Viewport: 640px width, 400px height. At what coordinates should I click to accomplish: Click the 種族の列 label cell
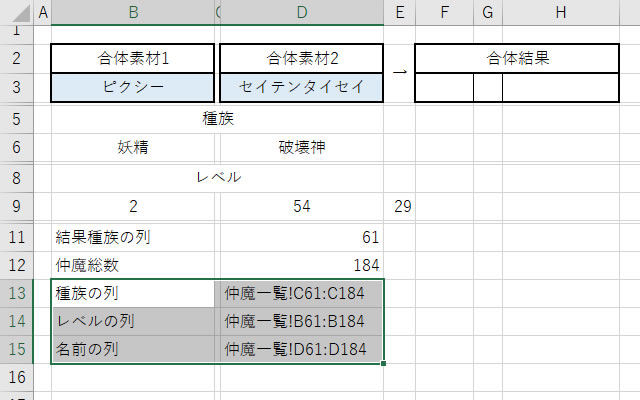point(133,293)
